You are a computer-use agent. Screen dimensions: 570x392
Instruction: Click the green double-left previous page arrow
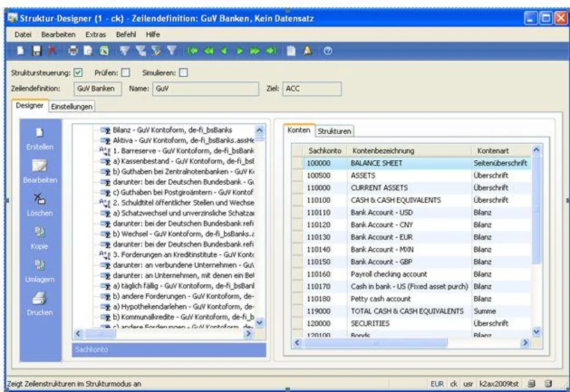[x=208, y=51]
